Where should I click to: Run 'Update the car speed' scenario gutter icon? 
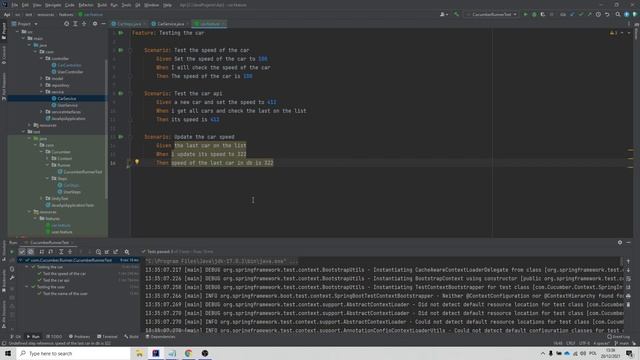(121, 137)
